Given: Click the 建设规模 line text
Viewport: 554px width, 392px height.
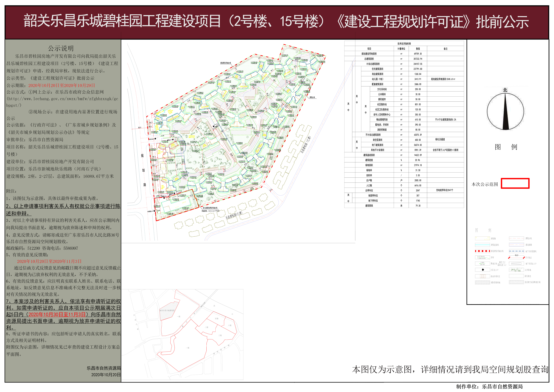Looking at the screenshot, I should click(60, 176).
